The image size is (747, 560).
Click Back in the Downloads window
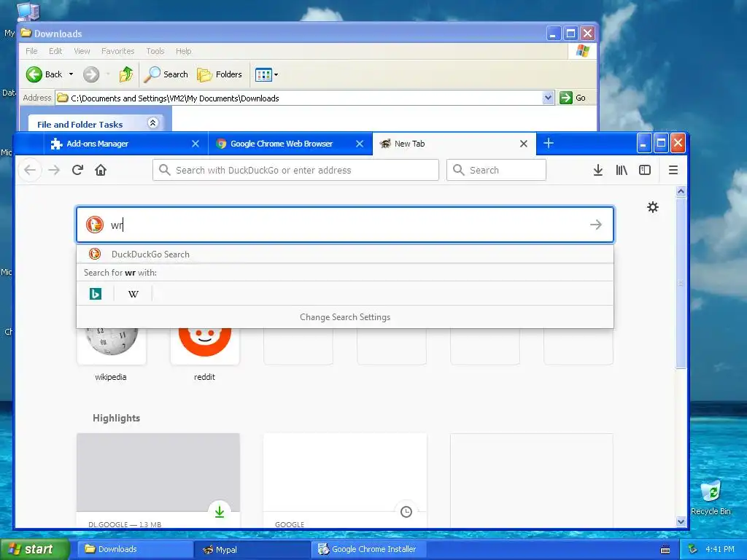(x=44, y=74)
